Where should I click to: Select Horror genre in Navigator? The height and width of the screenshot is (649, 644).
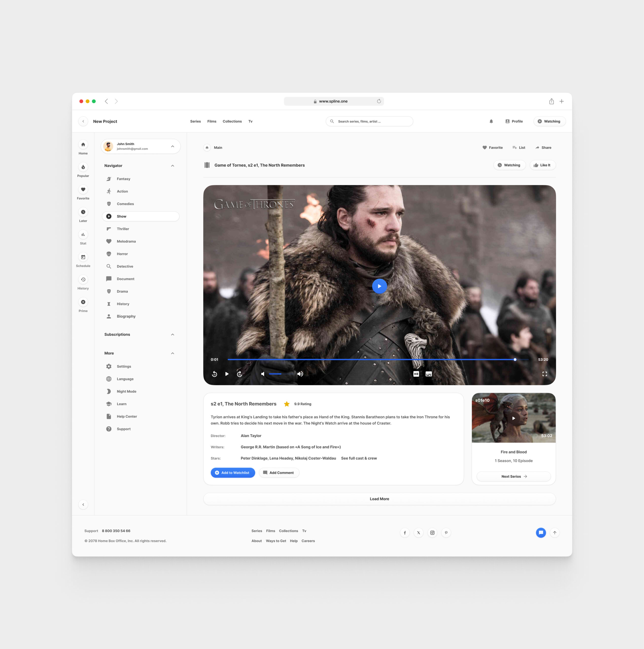pos(141,254)
